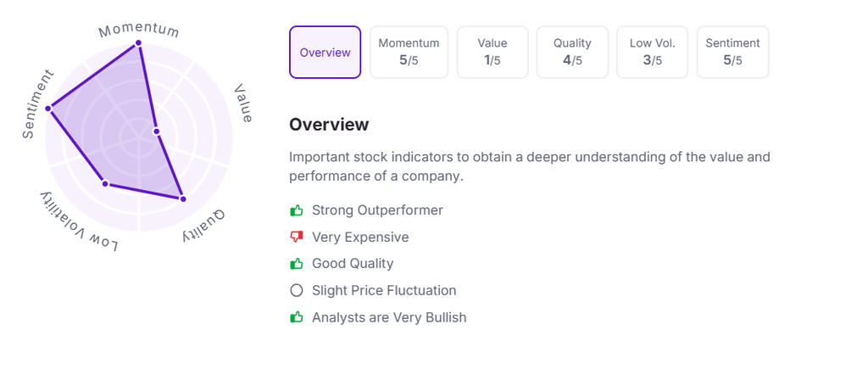Image resolution: width=868 pixels, height=369 pixels.
Task: Click the thumbs-up icon next to Good Quality
Action: [297, 264]
